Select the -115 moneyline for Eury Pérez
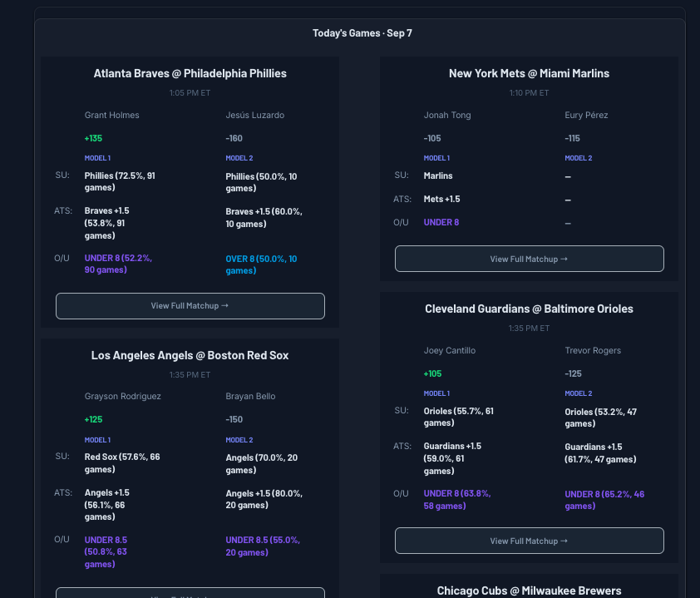Viewport: 700px width, 598px height. 572,138
